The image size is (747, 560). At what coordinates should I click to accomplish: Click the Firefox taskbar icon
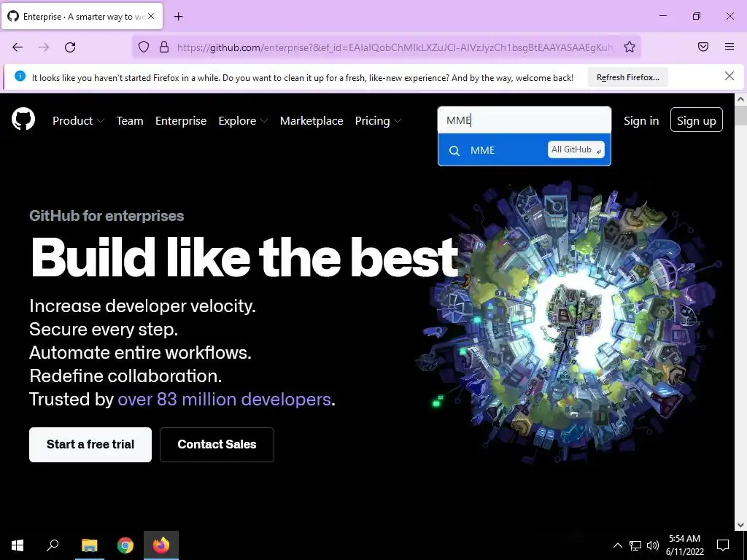[x=161, y=545]
